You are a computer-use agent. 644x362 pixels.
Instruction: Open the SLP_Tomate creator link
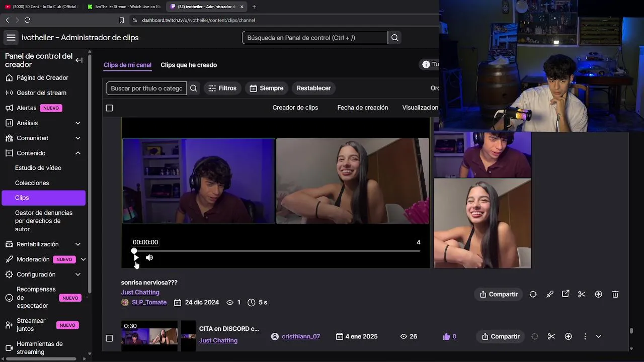pyautogui.click(x=149, y=302)
